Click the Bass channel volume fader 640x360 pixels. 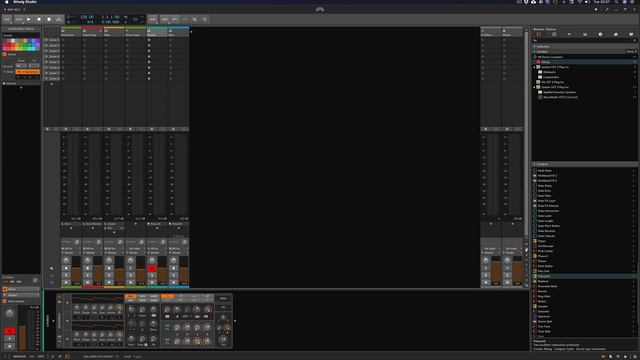click(x=184, y=270)
